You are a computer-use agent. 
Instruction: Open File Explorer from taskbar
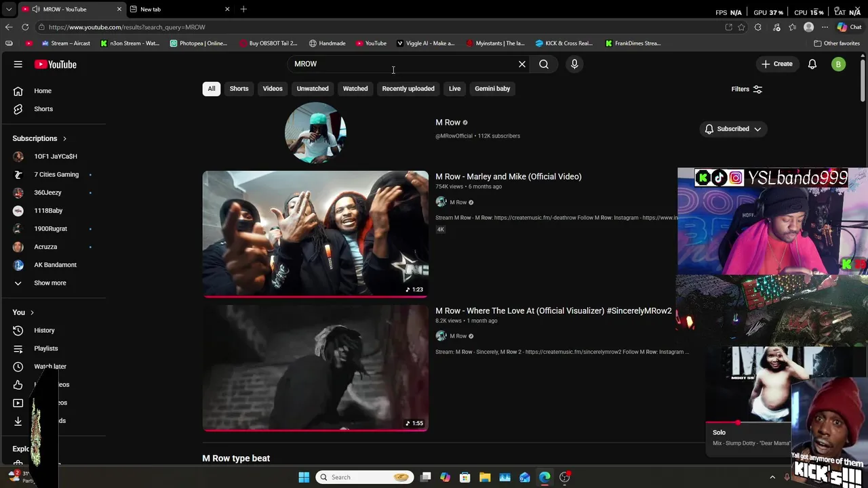click(485, 477)
